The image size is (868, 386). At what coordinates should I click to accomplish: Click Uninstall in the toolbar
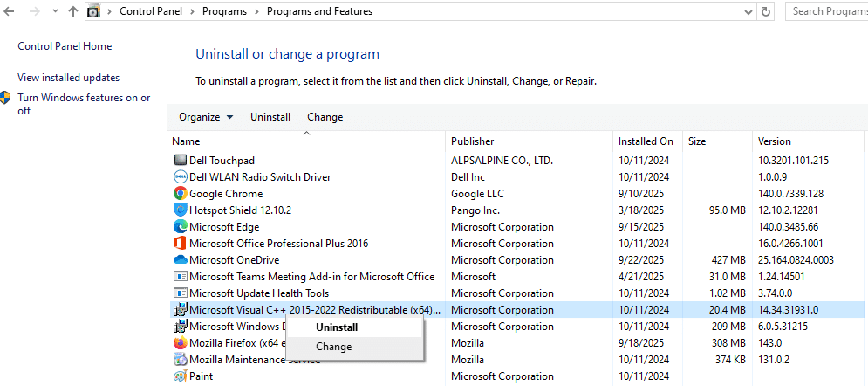(270, 117)
